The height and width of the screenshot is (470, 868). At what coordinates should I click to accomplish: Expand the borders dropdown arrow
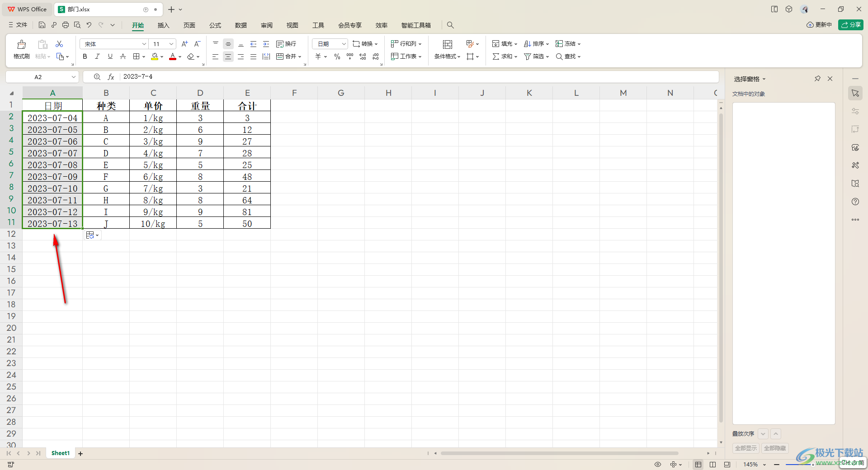[144, 57]
